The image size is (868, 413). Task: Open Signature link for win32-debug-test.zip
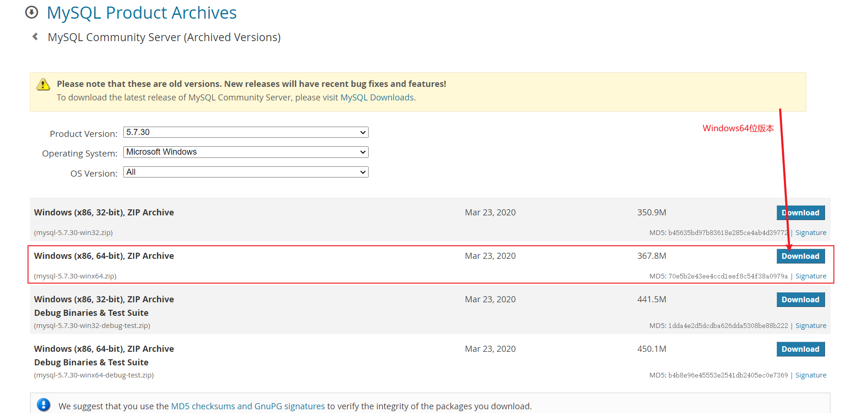pyautogui.click(x=811, y=326)
